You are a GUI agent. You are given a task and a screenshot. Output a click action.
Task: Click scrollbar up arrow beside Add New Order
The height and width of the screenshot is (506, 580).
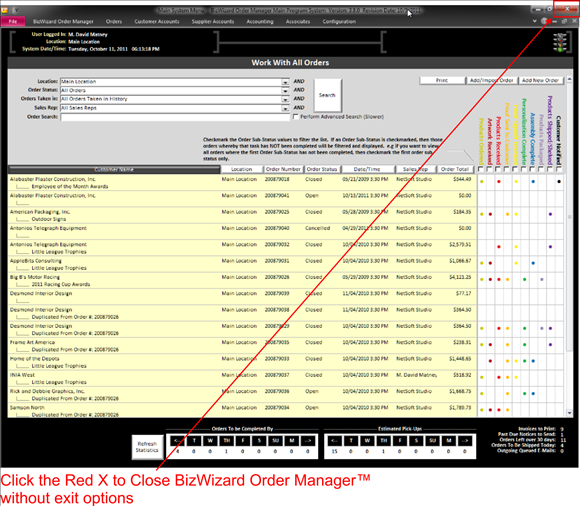pos(569,80)
